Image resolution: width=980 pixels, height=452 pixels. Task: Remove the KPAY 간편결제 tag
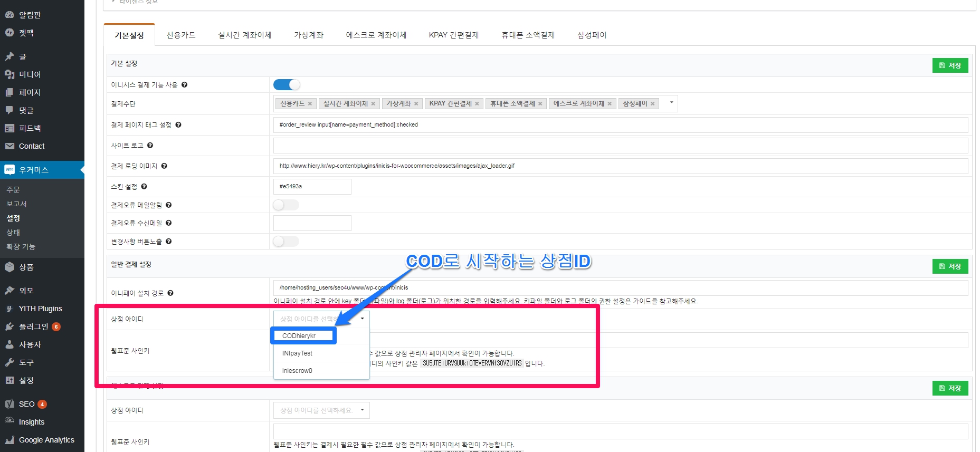click(477, 104)
